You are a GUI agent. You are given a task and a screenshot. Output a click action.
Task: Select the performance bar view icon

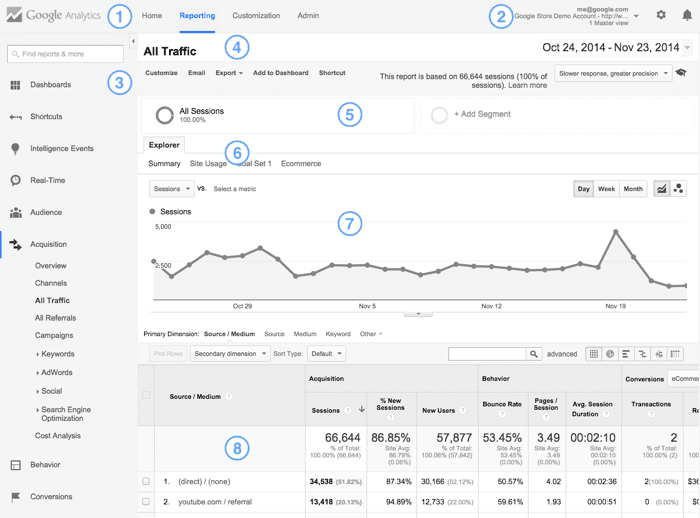[626, 354]
